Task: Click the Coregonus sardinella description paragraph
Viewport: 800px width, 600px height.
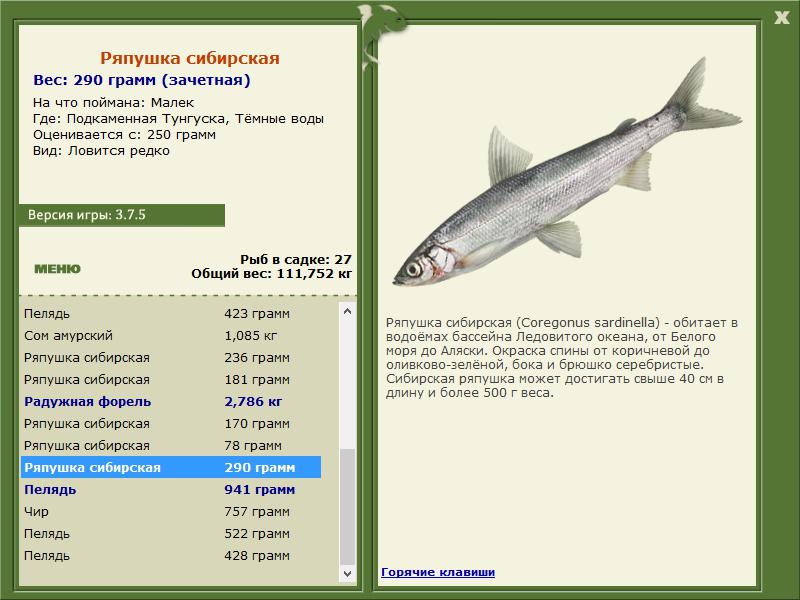Action: click(x=562, y=358)
